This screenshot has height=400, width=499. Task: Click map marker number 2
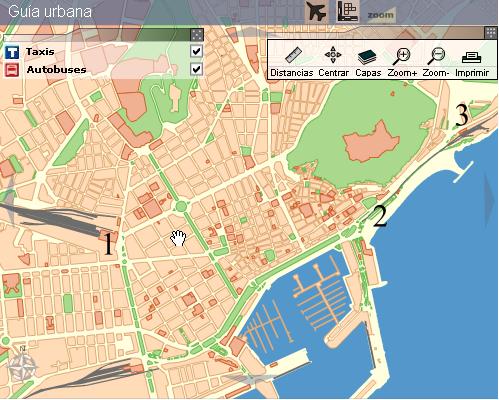coord(380,216)
